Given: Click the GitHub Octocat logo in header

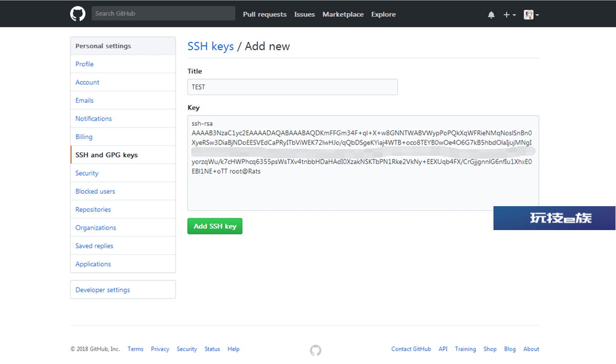Looking at the screenshot, I should [x=78, y=14].
